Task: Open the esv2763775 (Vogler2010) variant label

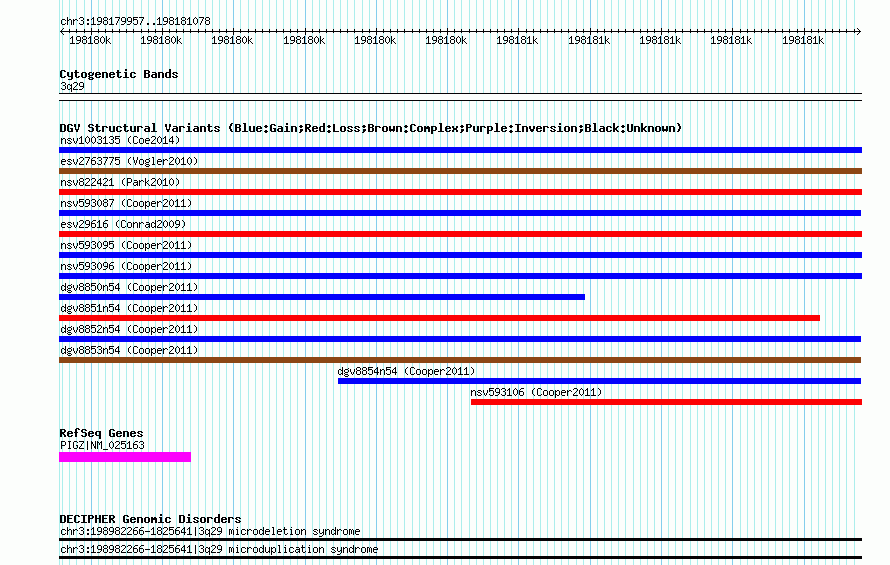Action: point(129,161)
